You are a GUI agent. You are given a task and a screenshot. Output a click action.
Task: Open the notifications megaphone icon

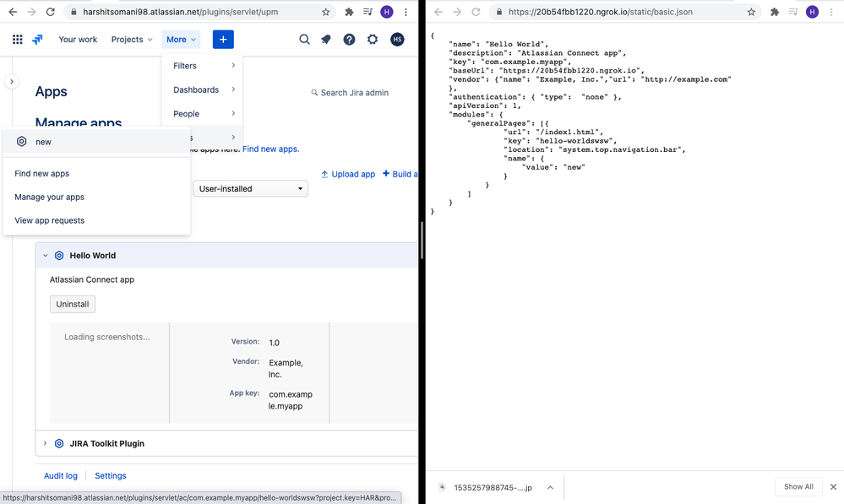[326, 40]
